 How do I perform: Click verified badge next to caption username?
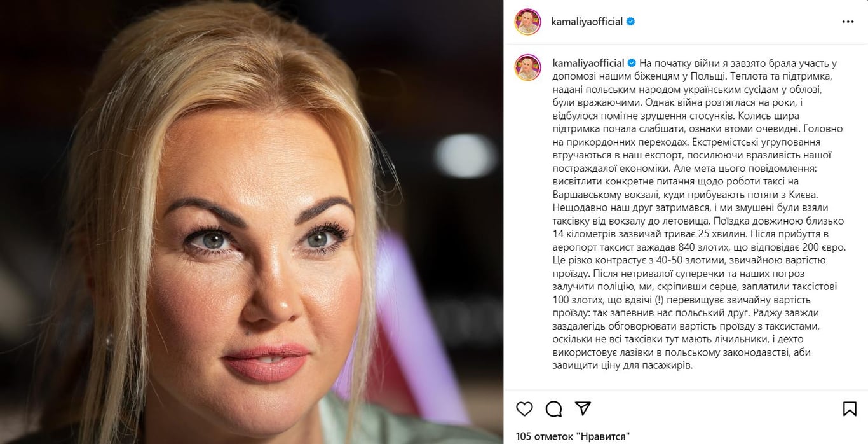[632, 63]
